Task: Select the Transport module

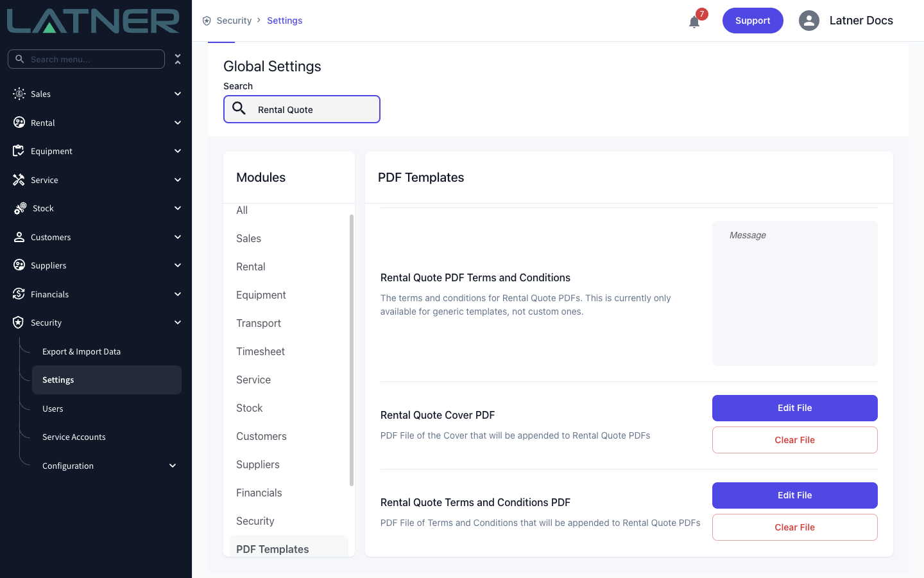Action: pyautogui.click(x=259, y=323)
